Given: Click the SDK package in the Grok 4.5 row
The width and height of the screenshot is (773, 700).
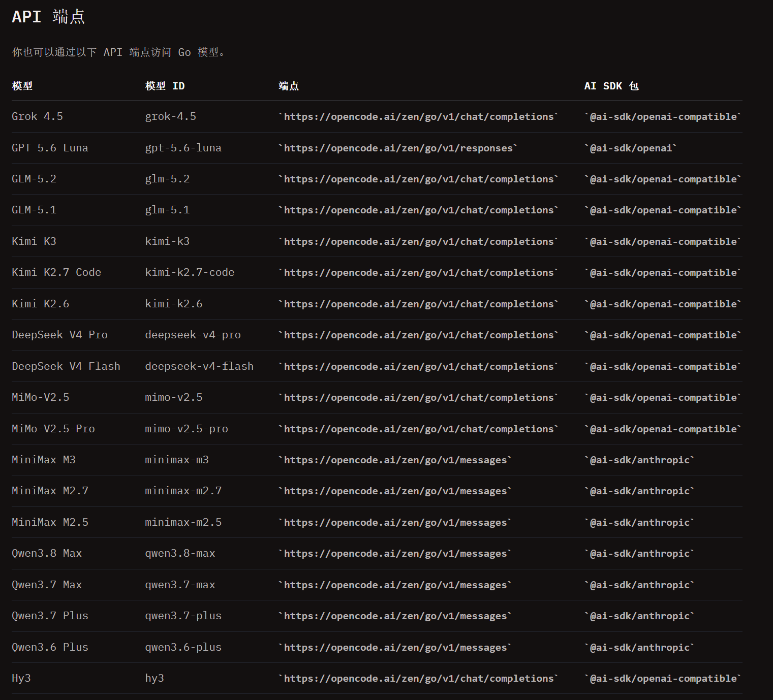Looking at the screenshot, I should click(x=663, y=116).
